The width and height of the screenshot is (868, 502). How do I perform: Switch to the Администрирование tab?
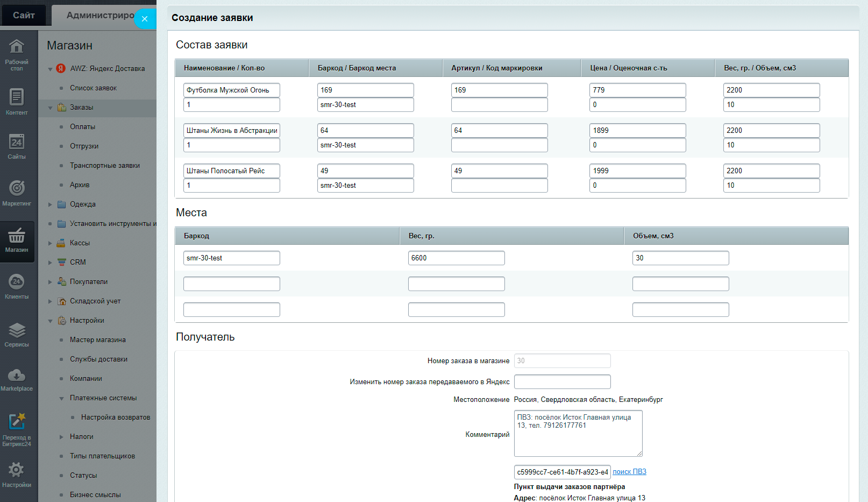coord(100,15)
